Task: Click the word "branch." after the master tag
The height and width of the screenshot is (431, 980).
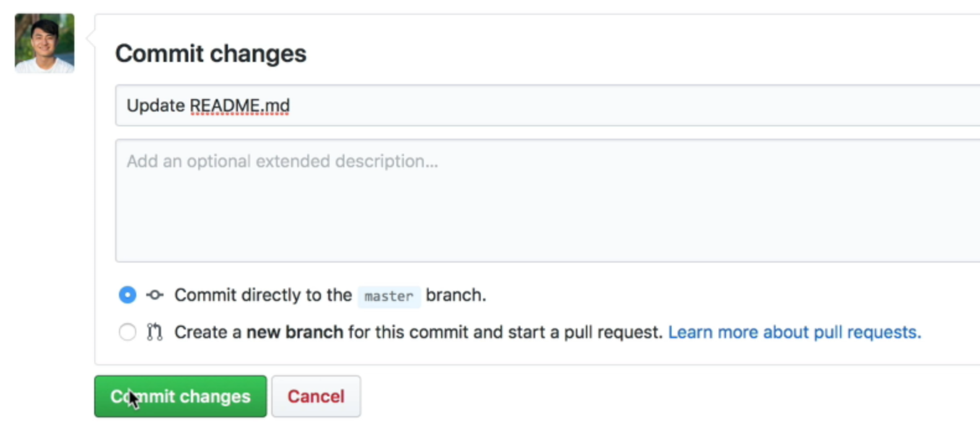Action: click(455, 295)
